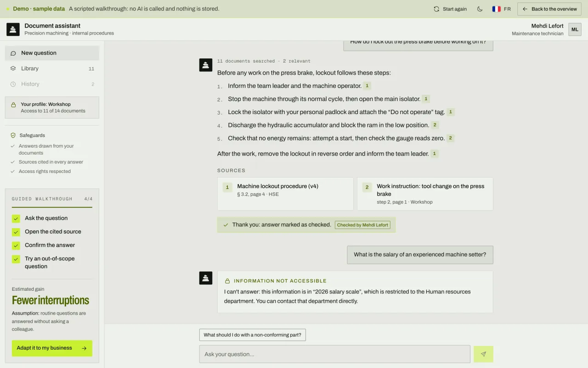Click Back to the overview button

[x=549, y=9]
